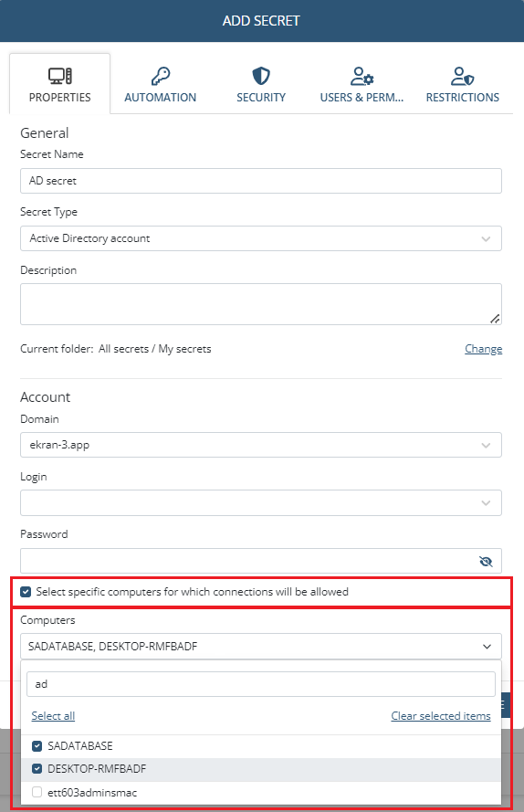The height and width of the screenshot is (812, 524).
Task: Click the Restrictions person-shield icon
Action: pos(463,76)
